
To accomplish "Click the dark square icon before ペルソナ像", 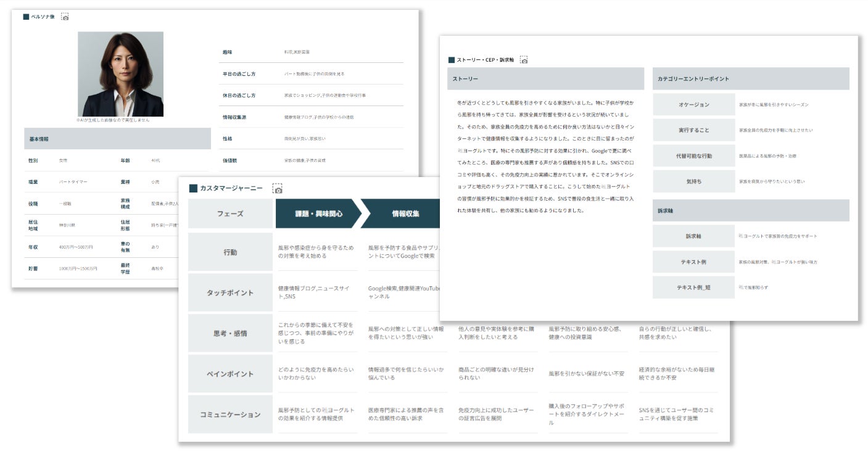I will (26, 17).
